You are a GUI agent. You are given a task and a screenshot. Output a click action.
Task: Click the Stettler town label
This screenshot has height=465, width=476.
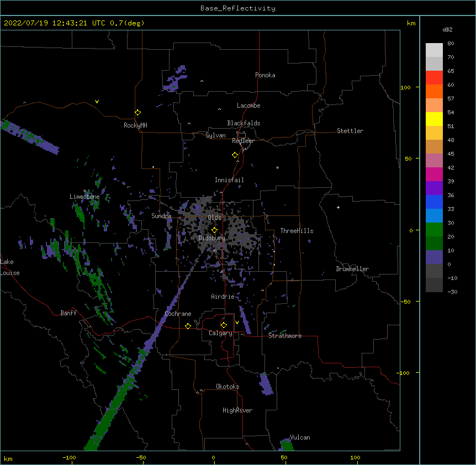pyautogui.click(x=350, y=131)
